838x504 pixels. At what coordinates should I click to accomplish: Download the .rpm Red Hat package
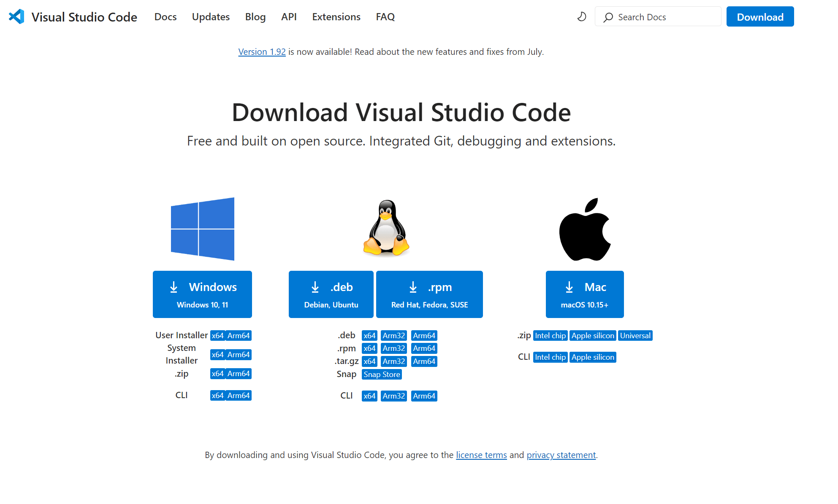point(429,294)
